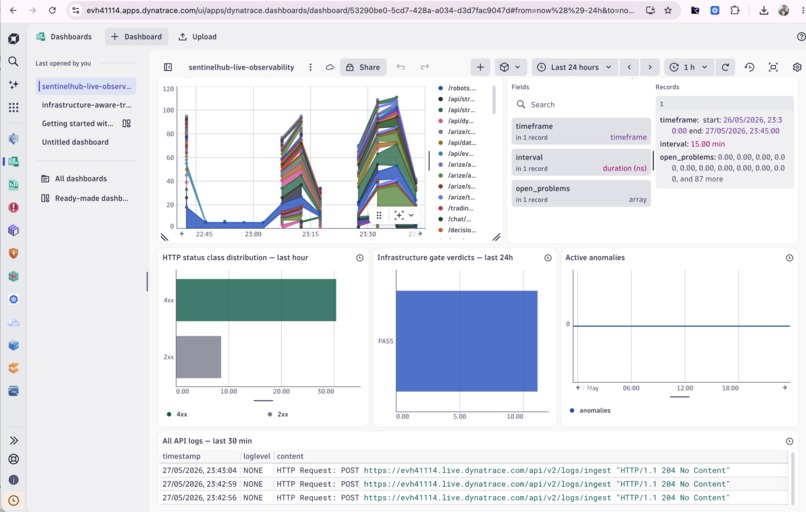Open the clock icon on Infrastructure gate verdicts tile

pos(548,258)
